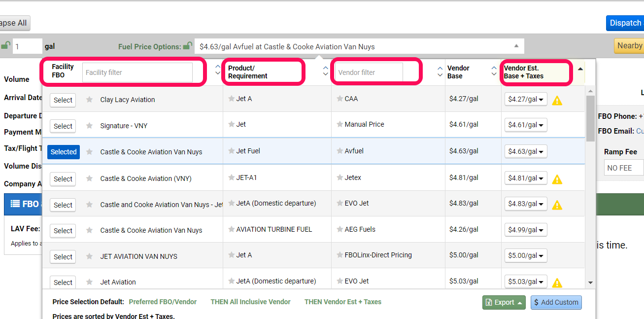Toggle the lock beside Fuel Price Options
The height and width of the screenshot is (319, 644).
pyautogui.click(x=187, y=46)
